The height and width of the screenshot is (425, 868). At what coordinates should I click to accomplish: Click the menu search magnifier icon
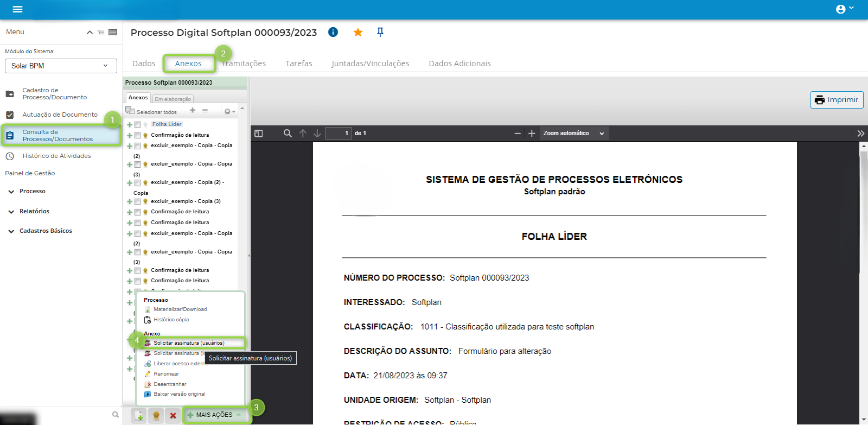click(115, 415)
